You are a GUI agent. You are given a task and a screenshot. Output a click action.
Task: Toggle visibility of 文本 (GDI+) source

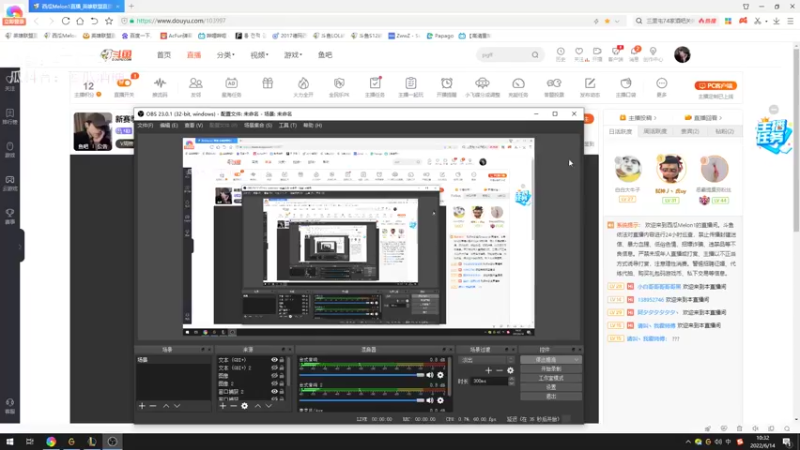[x=274, y=360]
